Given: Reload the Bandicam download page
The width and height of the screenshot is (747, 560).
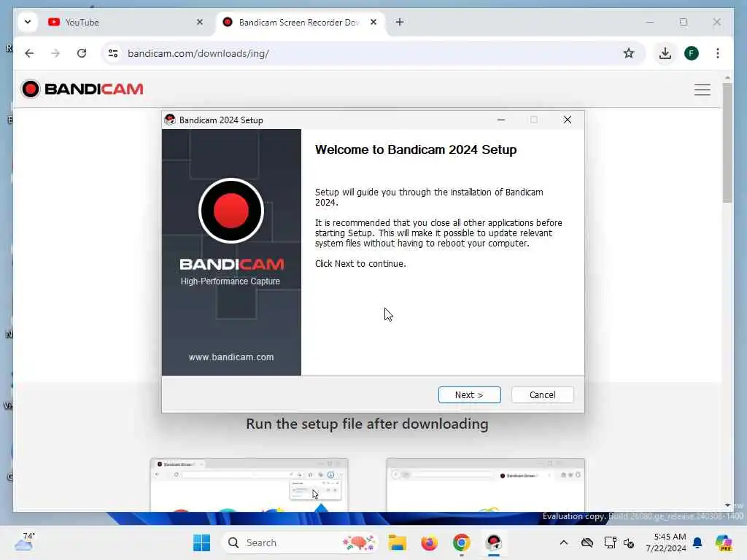Looking at the screenshot, I should pyautogui.click(x=82, y=53).
